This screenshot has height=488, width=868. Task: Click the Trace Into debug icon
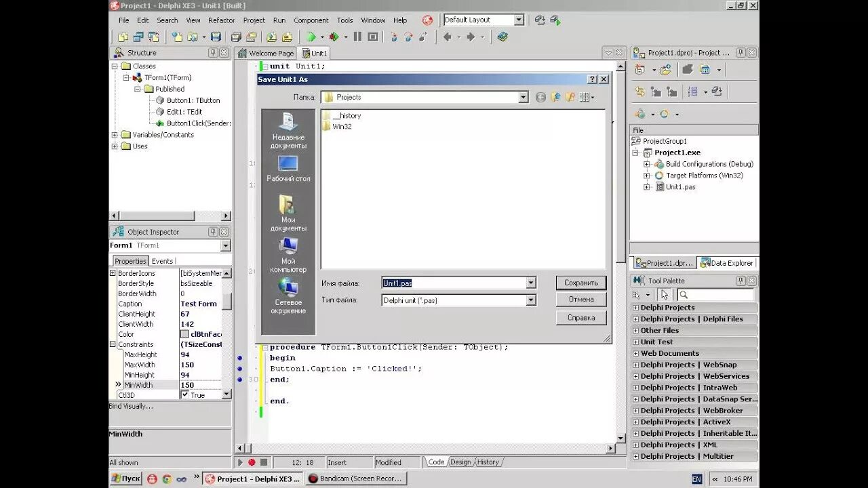tap(393, 37)
